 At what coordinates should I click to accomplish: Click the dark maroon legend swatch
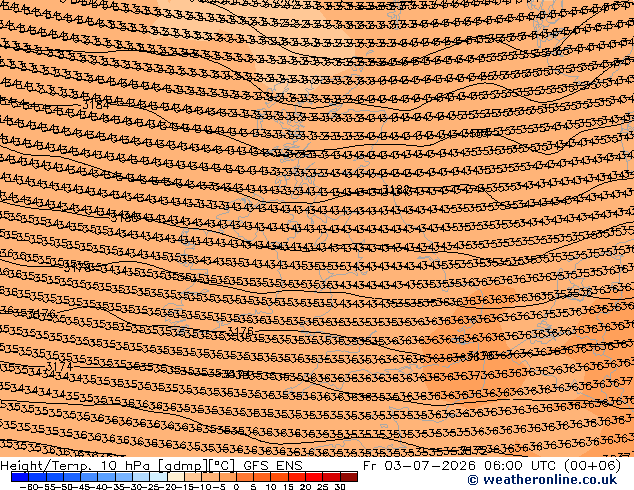coord(349,477)
